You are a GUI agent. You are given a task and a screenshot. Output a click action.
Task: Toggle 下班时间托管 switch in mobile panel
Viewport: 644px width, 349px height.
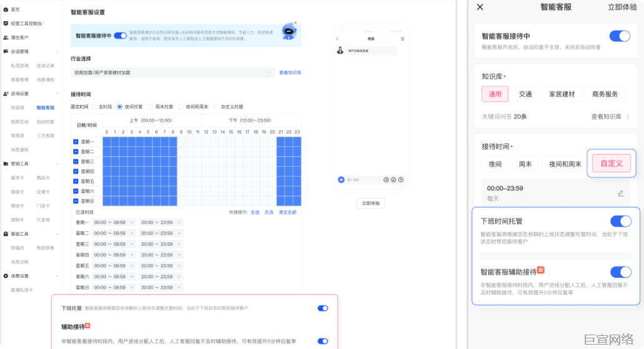pos(621,221)
